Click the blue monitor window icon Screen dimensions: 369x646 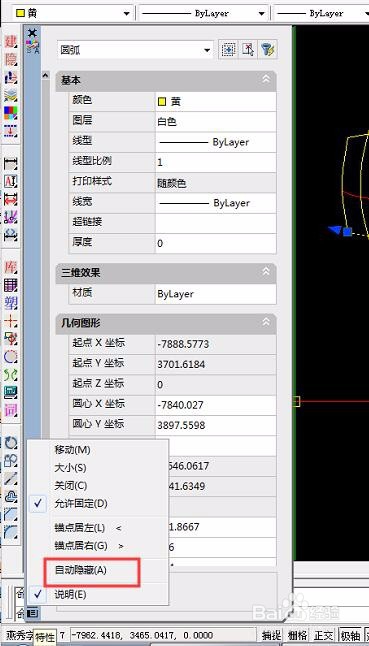(x=11, y=392)
